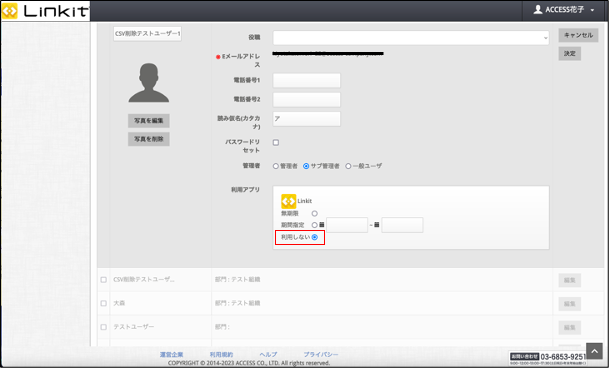Check the 大森 row checkbox

(x=103, y=303)
